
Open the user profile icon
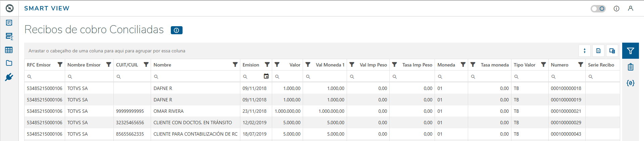tap(631, 9)
